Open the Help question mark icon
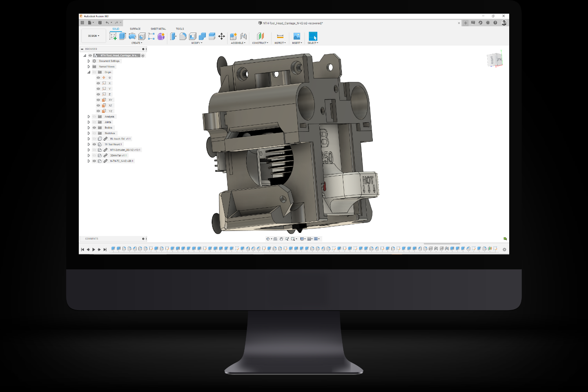 click(495, 23)
